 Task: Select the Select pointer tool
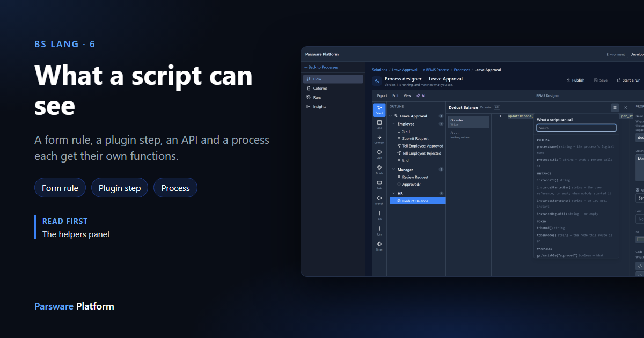379,109
